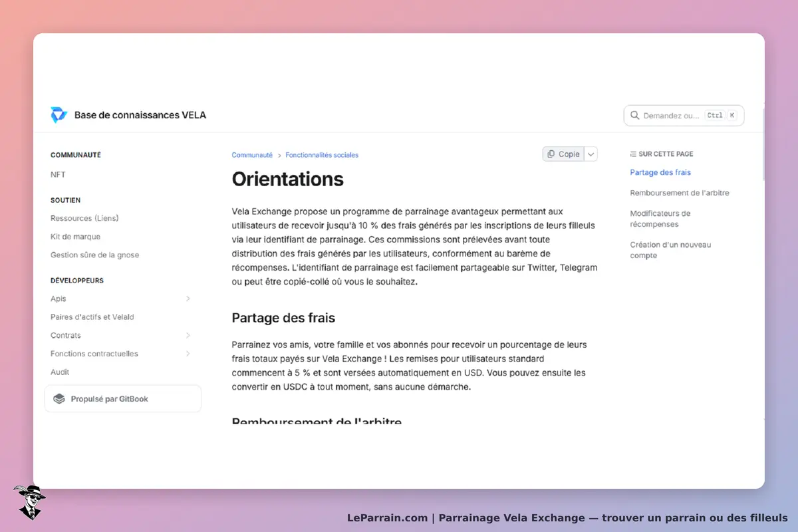Open Gestion sûre de la gnose
Viewport: 798px width, 532px height.
[94, 255]
